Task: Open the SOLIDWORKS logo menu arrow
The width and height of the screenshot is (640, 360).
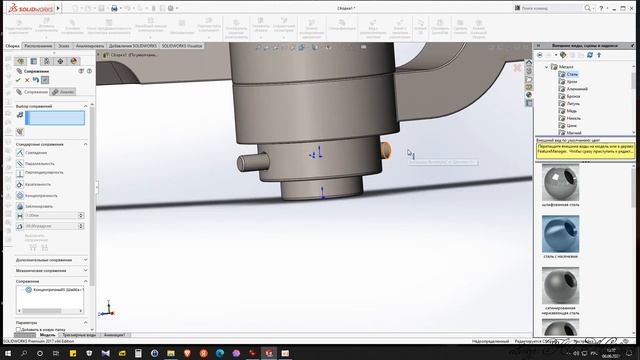Action: (58, 8)
